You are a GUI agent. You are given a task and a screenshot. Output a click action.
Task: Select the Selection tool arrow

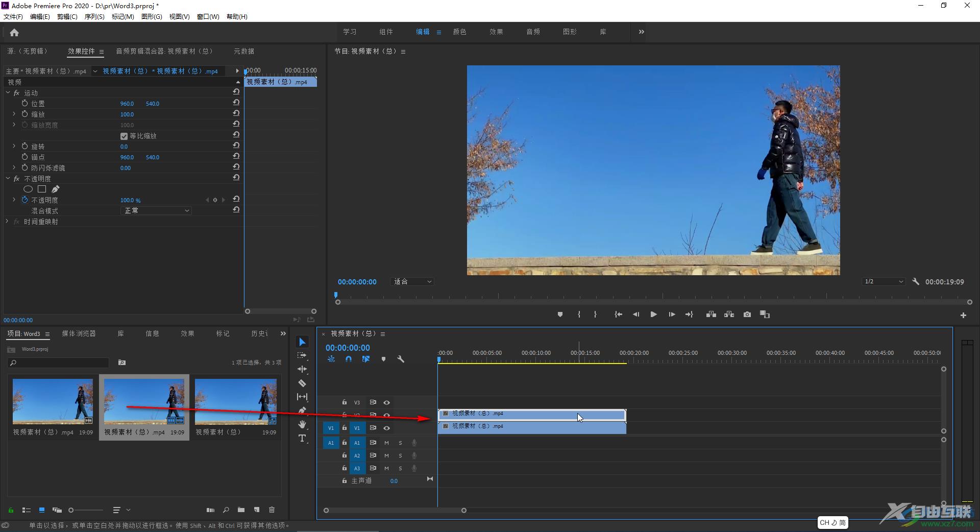pyautogui.click(x=302, y=342)
